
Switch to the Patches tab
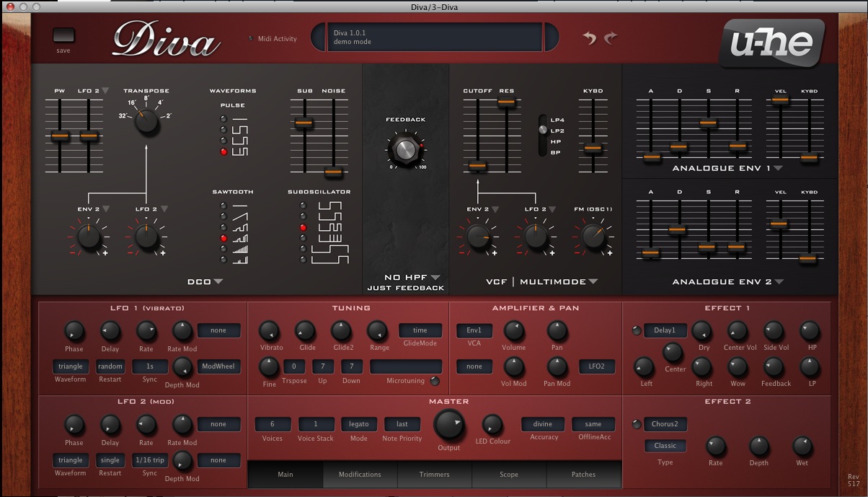pos(584,475)
